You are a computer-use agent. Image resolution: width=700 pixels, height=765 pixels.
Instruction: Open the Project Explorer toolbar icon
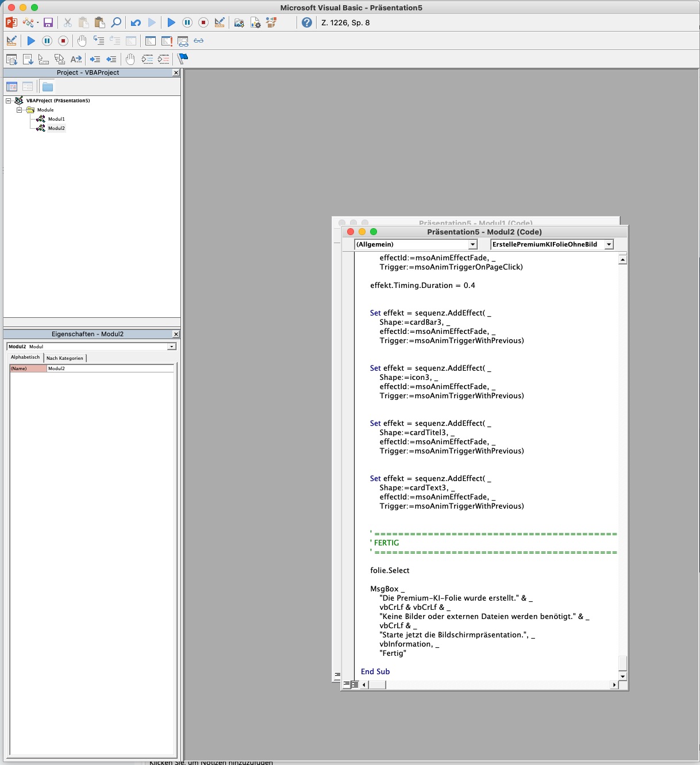239,22
